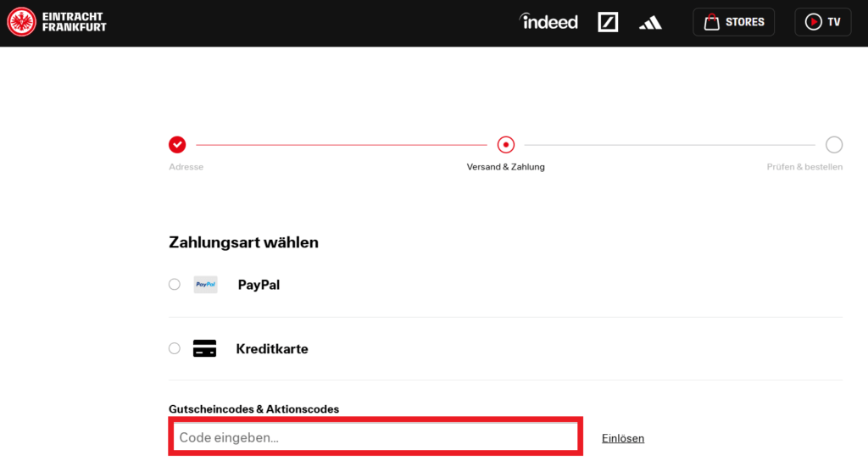
Task: Click the Versand & Zahlung step circle
Action: point(505,145)
